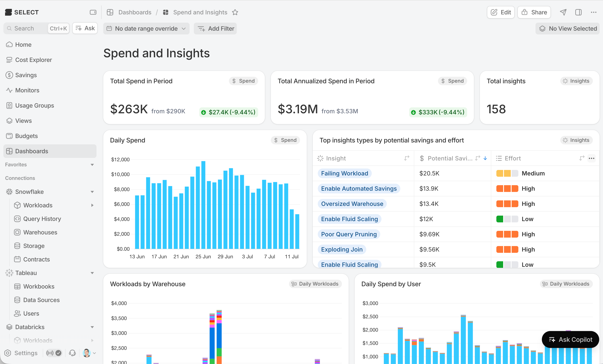
Task: Collapse the Tableau connection tree
Action: pyautogui.click(x=92, y=273)
